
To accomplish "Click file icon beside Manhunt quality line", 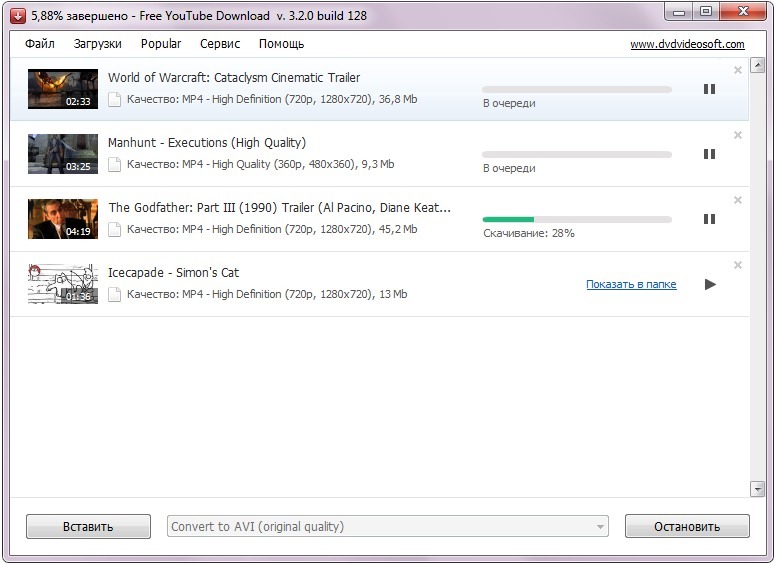I will coord(115,164).
